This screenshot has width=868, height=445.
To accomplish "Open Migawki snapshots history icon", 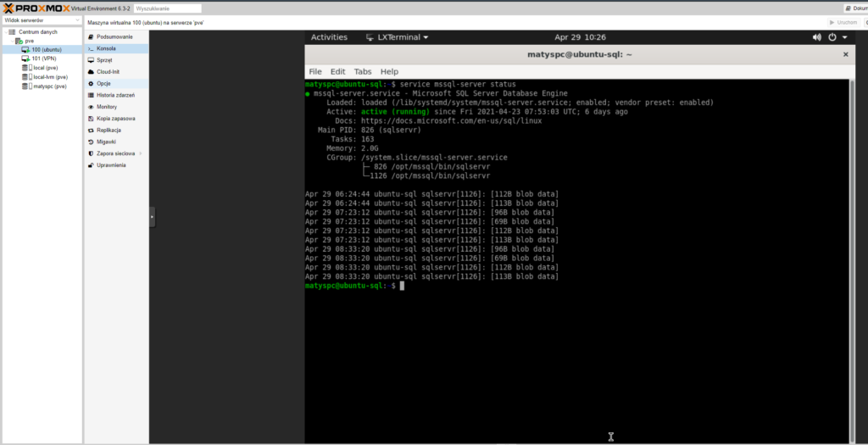I will click(x=91, y=142).
